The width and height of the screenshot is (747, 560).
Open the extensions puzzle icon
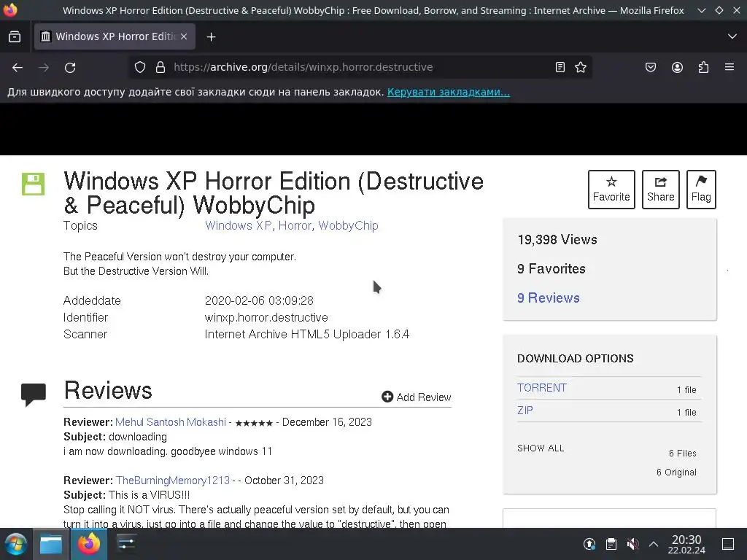tap(703, 67)
